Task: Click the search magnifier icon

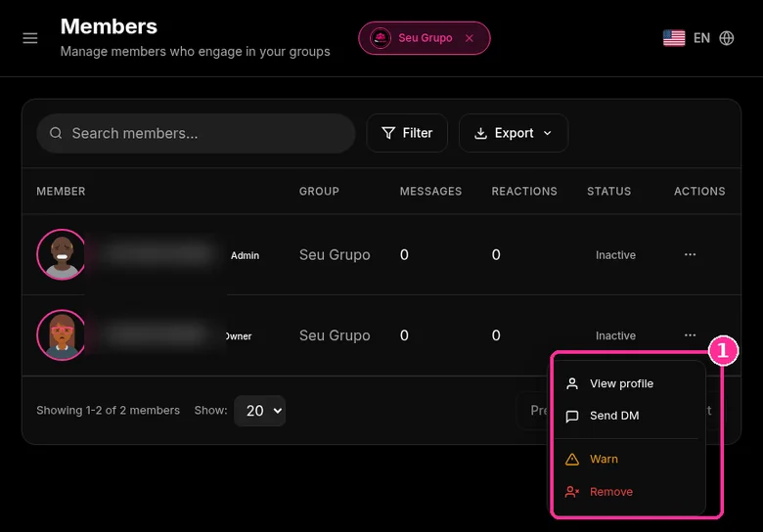Action: pyautogui.click(x=56, y=133)
